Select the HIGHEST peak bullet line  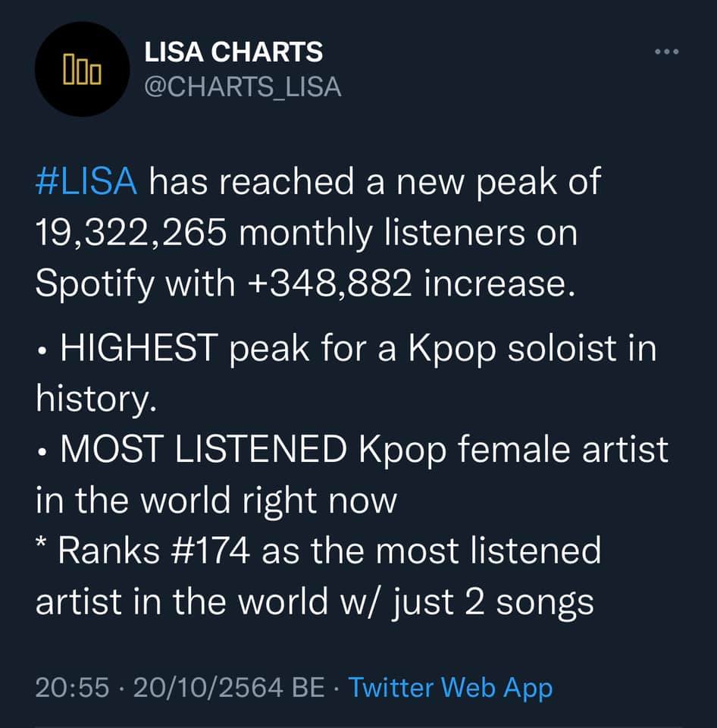(x=346, y=349)
